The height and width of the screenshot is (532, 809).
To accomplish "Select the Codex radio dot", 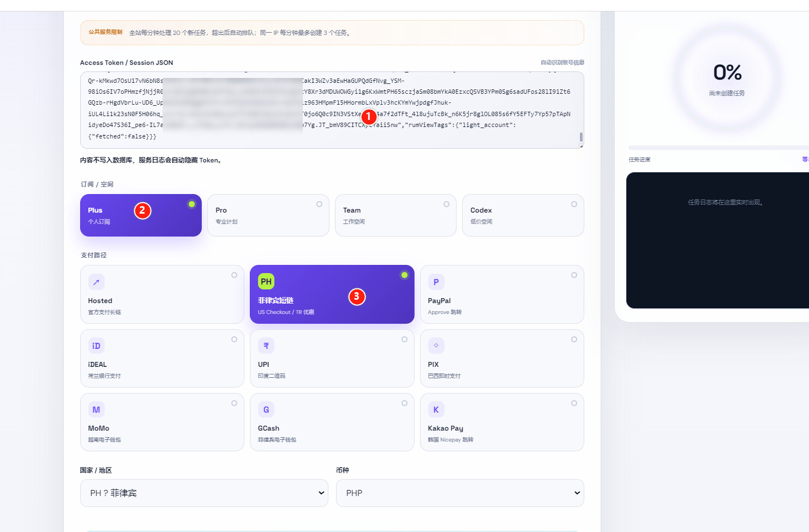I will (x=574, y=204).
